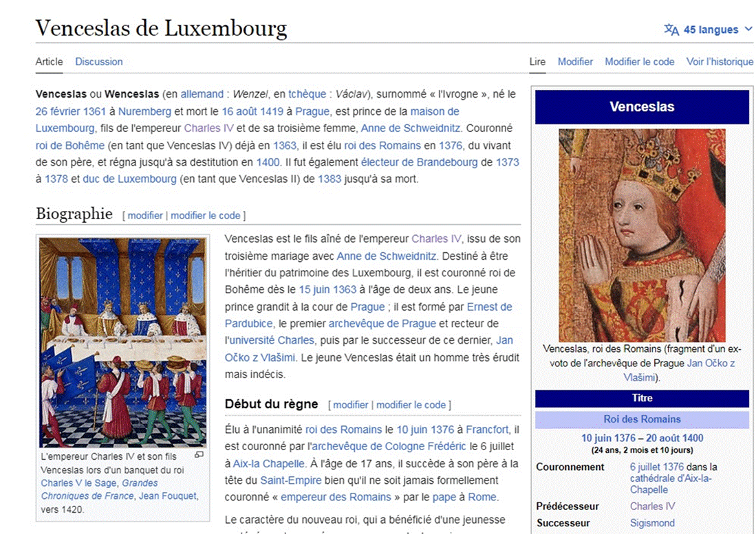Viewport: 756px width, 534px height.
Task: Click Charles IV link in the intro paragraph
Action: tap(208, 129)
